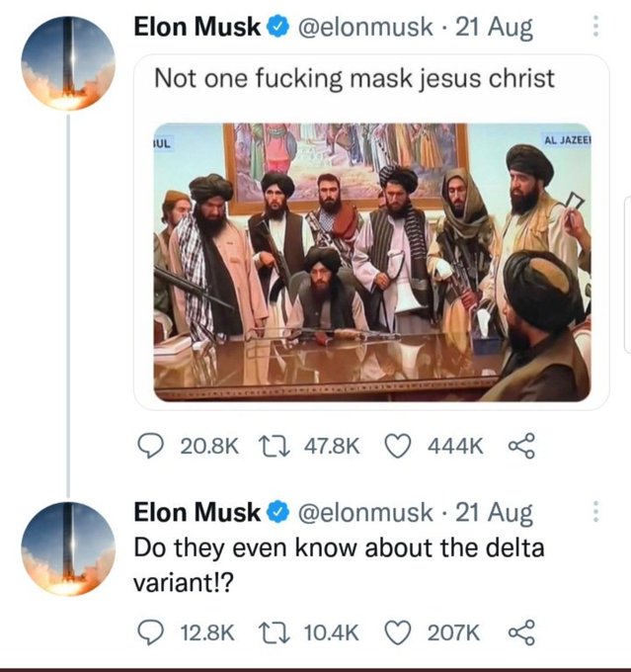Screen dimensions: 631x672
Task: Share the first tweet via share icon
Action: point(519,448)
